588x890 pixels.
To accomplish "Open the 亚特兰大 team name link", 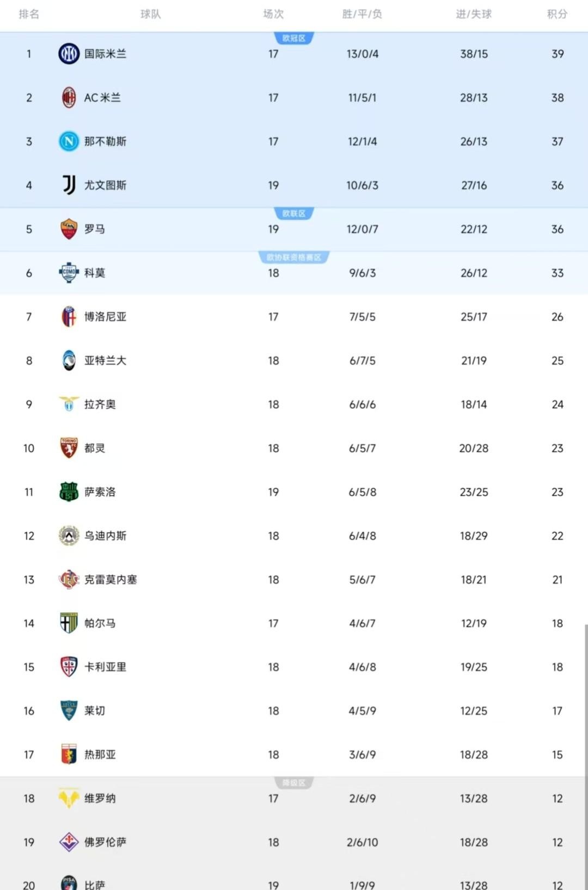I will pos(105,360).
